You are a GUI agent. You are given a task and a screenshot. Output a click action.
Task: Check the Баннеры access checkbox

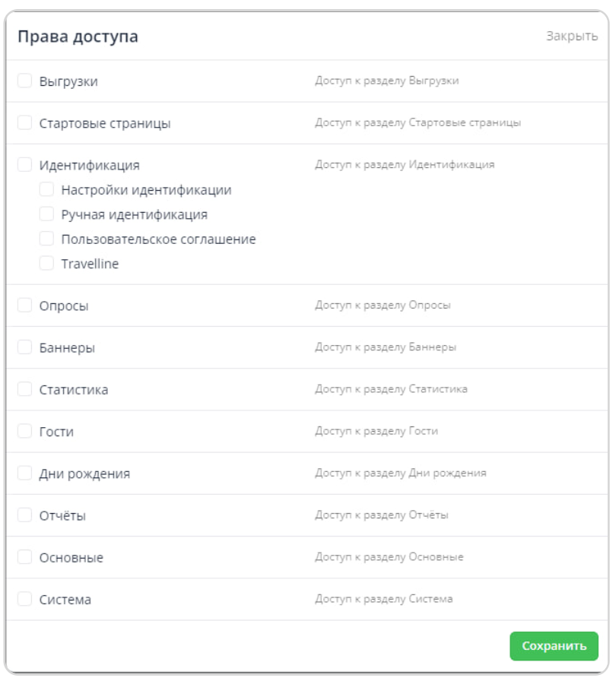coord(24,347)
